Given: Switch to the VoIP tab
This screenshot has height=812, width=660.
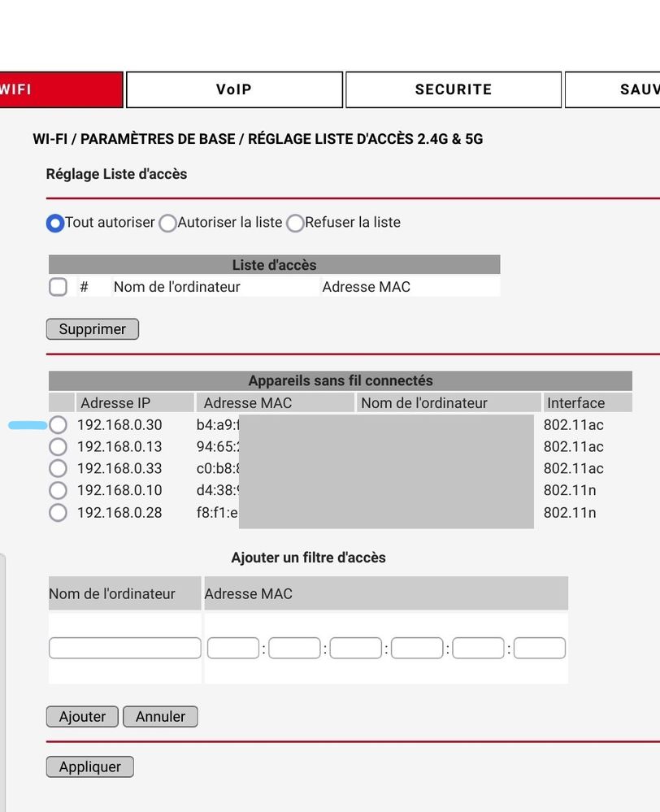Looking at the screenshot, I should coord(234,89).
